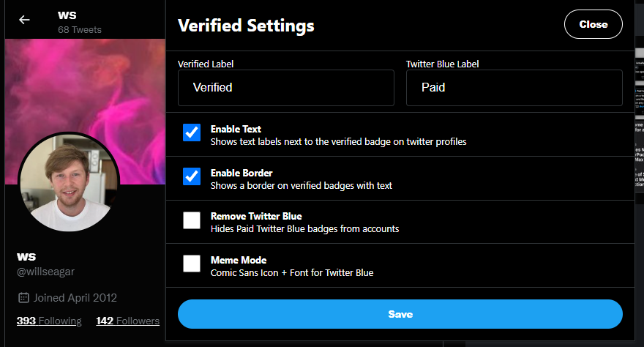644x347 pixels.
Task: Uncheck the Enable Text checkbox
Action: [x=192, y=133]
